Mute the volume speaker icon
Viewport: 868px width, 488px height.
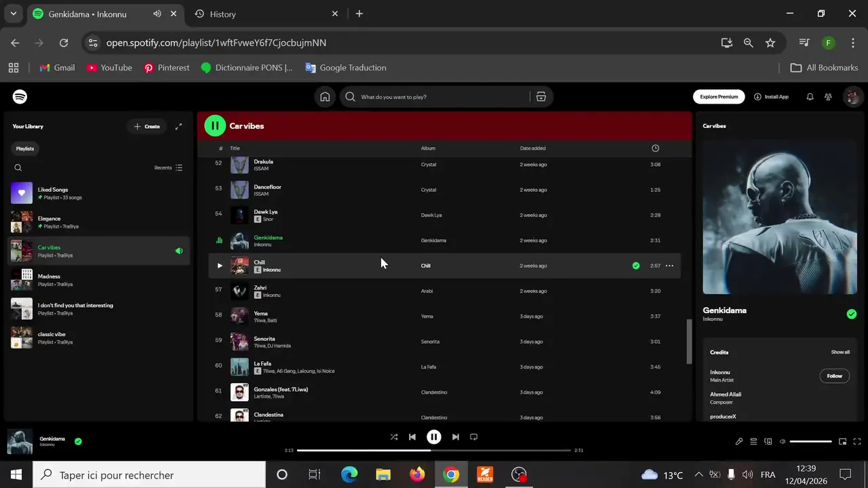pos(783,441)
